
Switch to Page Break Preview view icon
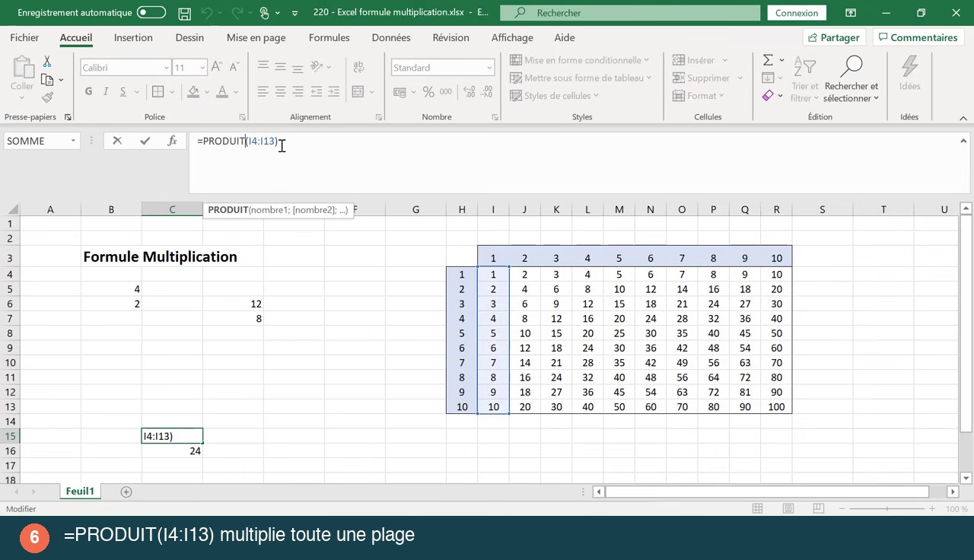tap(819, 508)
